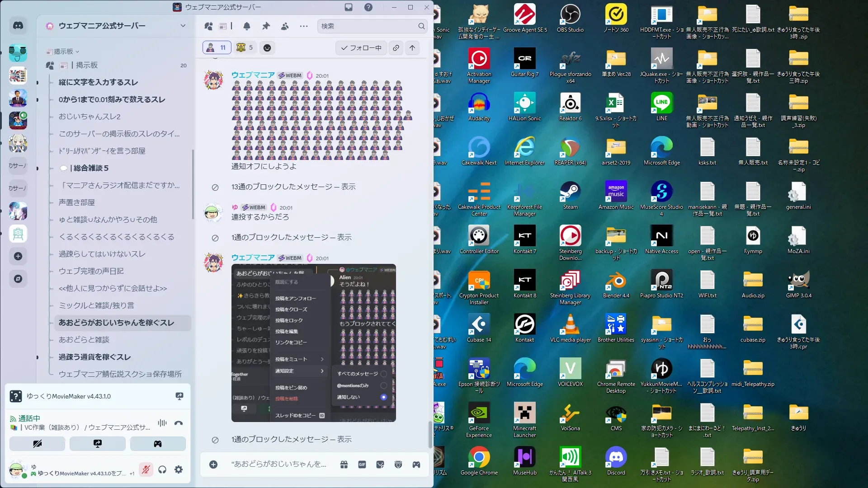Open the 声置き部屋 thread

[77, 202]
